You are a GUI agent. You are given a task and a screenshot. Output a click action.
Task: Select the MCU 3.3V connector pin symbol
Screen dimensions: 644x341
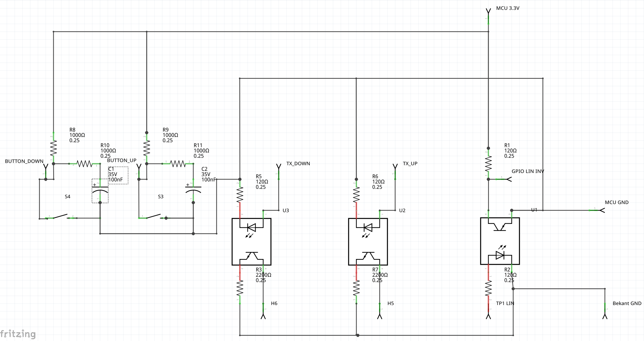click(x=488, y=16)
